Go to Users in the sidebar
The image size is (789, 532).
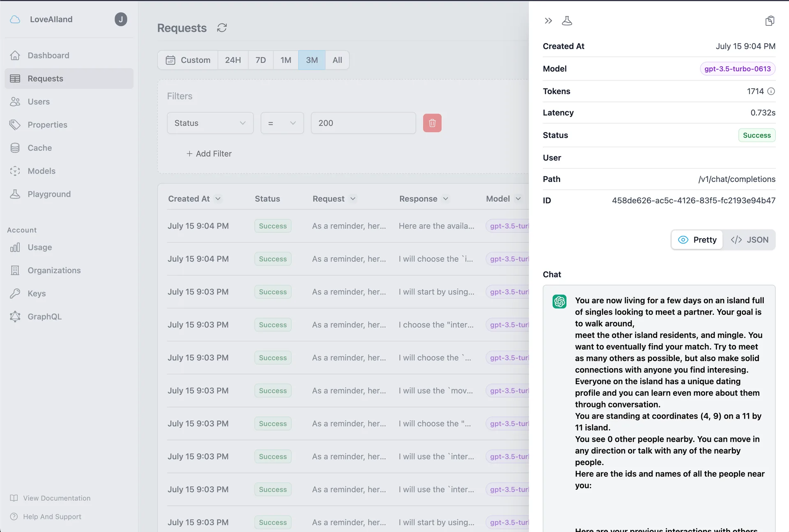coord(69,101)
